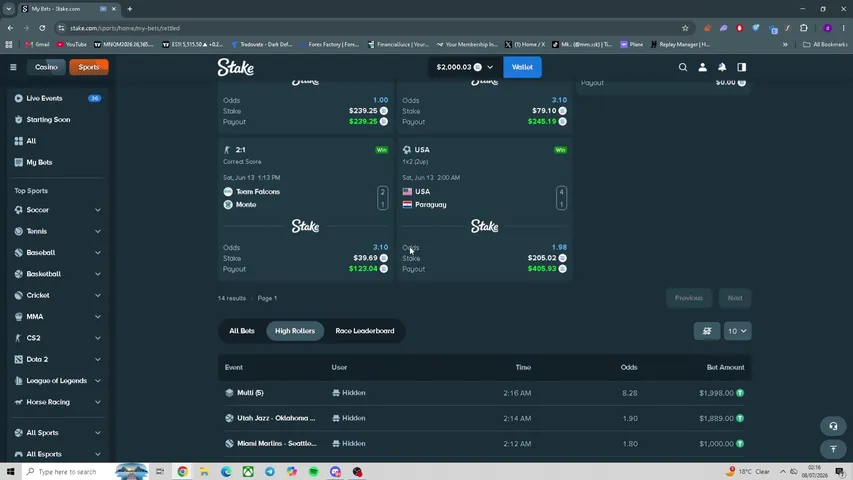This screenshot has height=480, width=853.
Task: Open the Utah Jazz - Oklahoma bet row
Action: [x=484, y=418]
